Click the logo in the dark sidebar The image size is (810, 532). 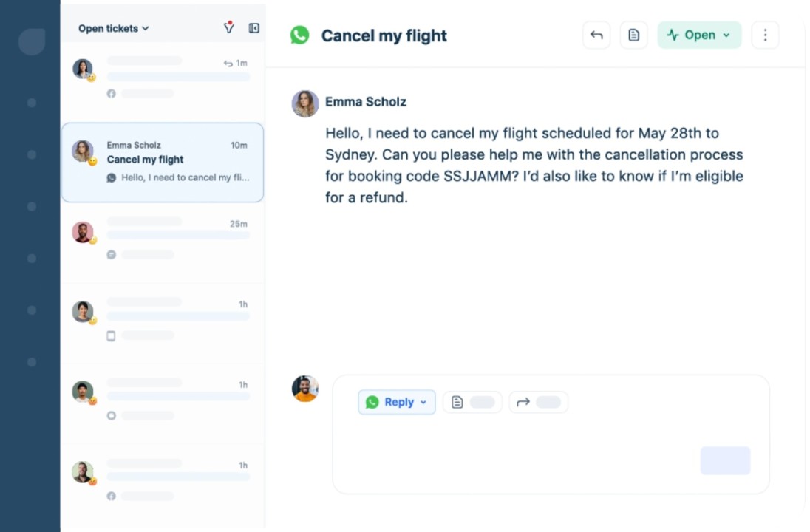click(32, 41)
